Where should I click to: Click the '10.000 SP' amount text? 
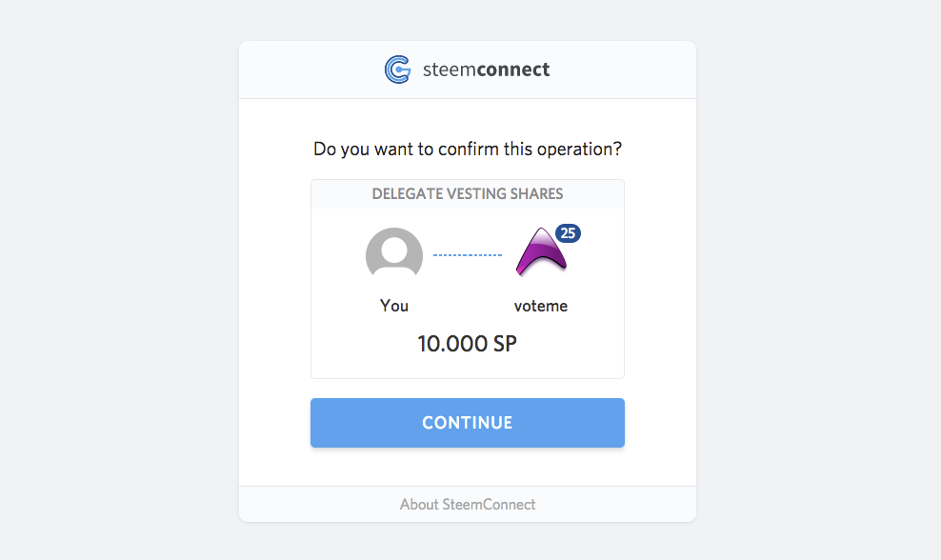coord(468,344)
